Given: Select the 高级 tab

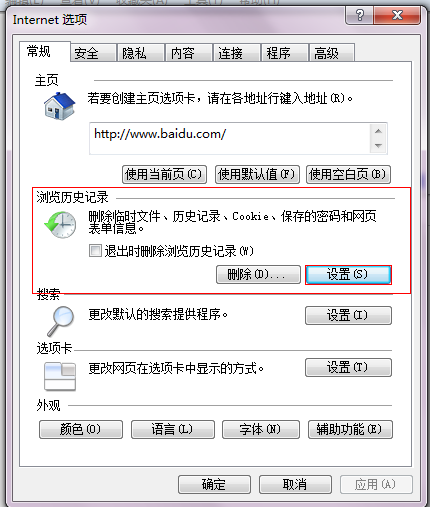Looking at the screenshot, I should [x=332, y=53].
